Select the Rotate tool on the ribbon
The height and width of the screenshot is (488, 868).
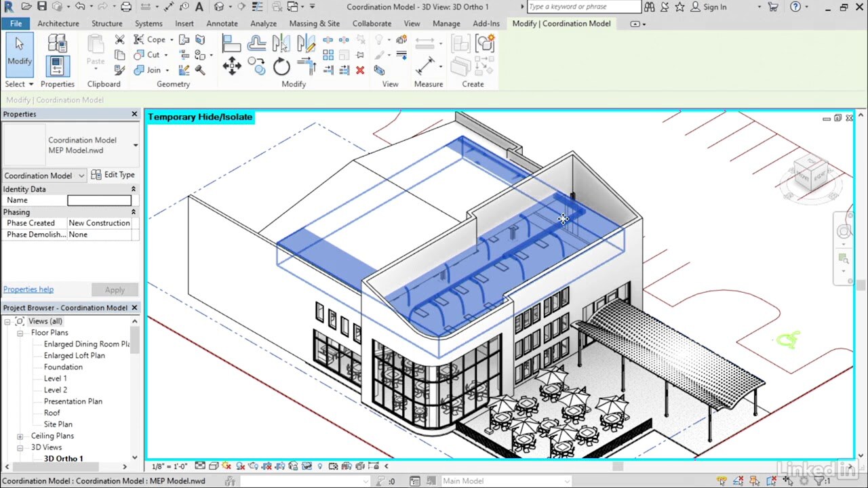[x=281, y=66]
